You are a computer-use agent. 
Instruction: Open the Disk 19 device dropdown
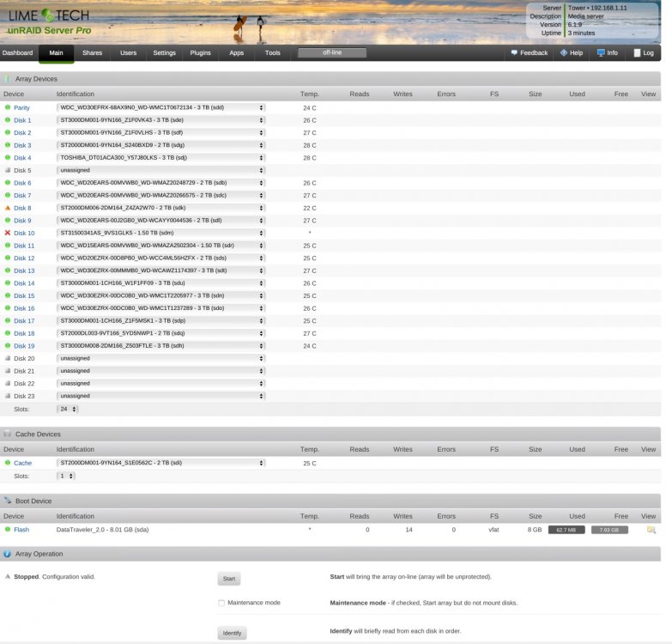(x=161, y=345)
